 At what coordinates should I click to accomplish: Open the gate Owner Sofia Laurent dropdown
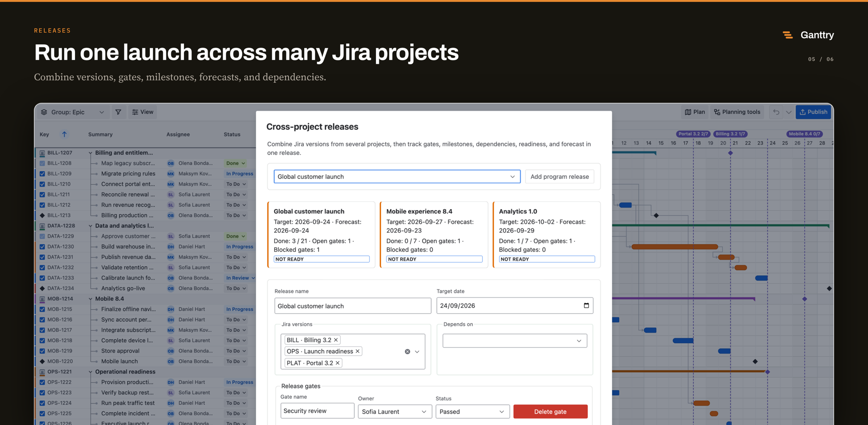point(394,411)
